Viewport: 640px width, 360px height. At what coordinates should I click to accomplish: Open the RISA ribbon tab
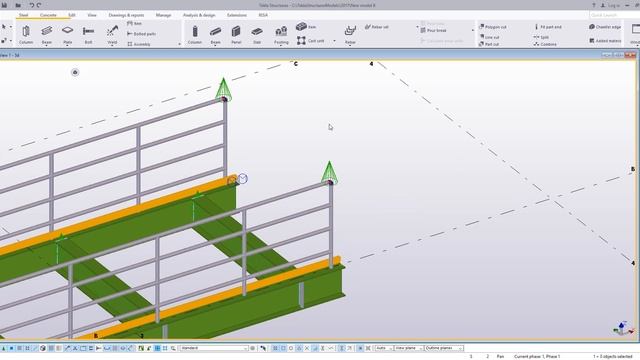pyautogui.click(x=263, y=15)
